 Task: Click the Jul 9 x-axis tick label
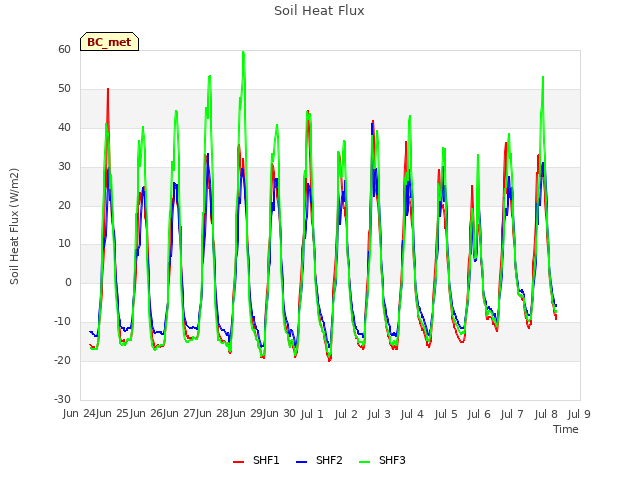579,414
